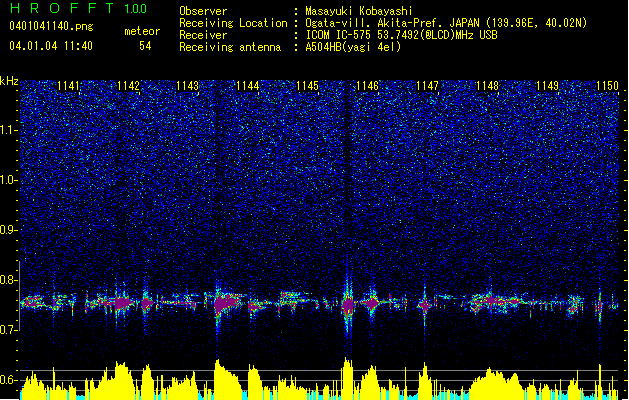This screenshot has height=400, width=629.
Task: Click the 1150 time marker
Action: click(x=607, y=86)
